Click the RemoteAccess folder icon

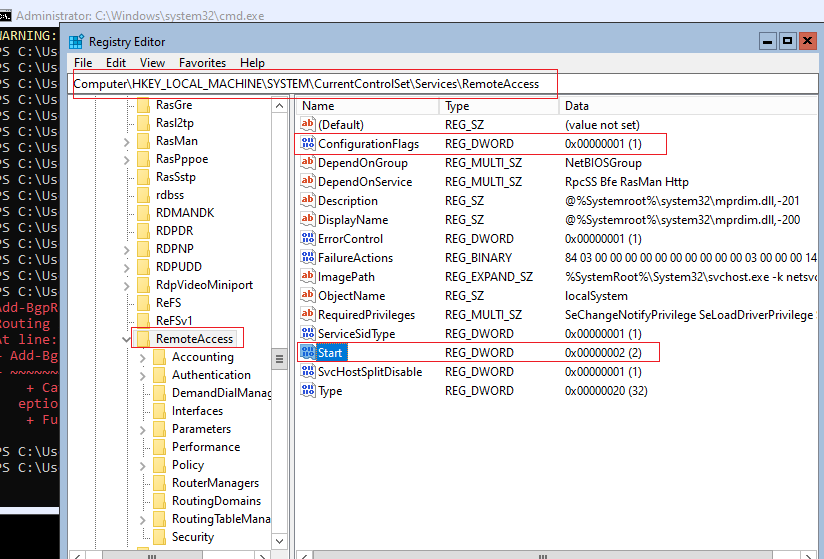[143, 339]
